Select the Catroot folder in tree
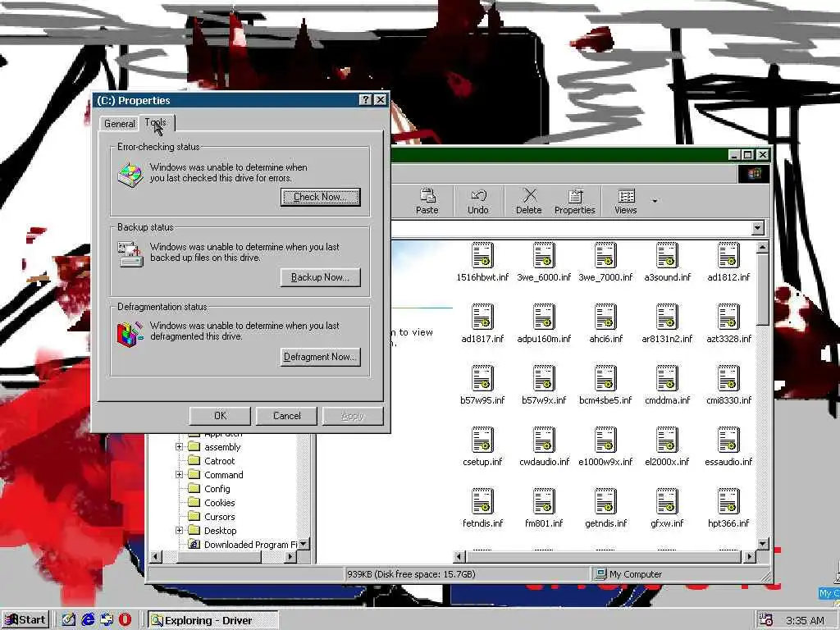840x630 pixels. (x=212, y=461)
